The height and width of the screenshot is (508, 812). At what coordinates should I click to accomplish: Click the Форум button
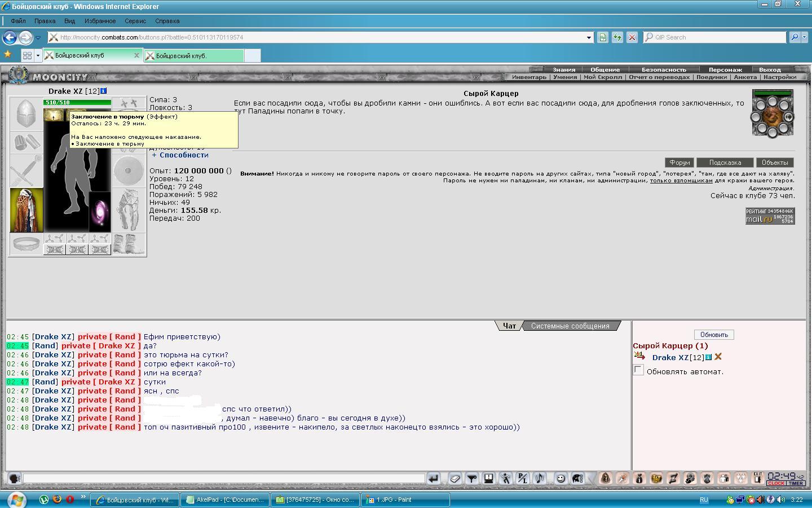[x=679, y=162]
